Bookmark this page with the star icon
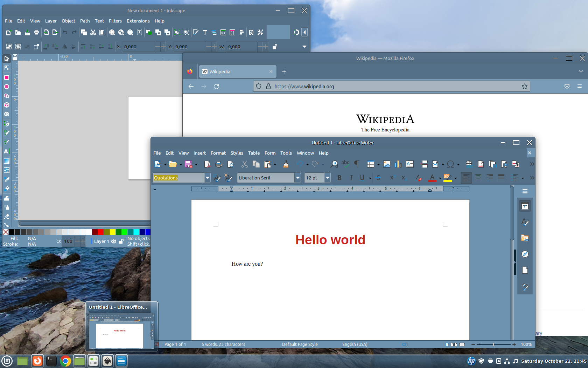588x368 pixels. [524, 86]
